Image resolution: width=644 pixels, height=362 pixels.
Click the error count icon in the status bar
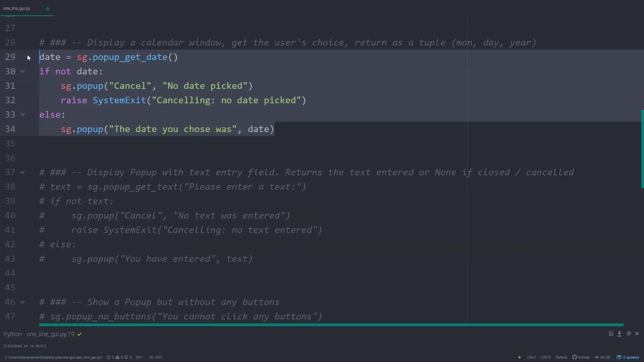(109, 357)
